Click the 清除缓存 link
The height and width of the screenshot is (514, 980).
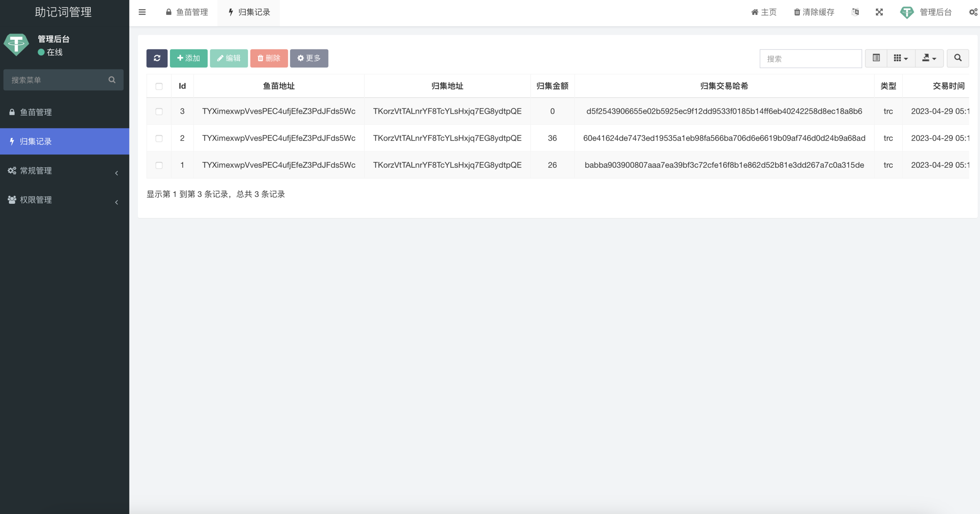coord(814,12)
